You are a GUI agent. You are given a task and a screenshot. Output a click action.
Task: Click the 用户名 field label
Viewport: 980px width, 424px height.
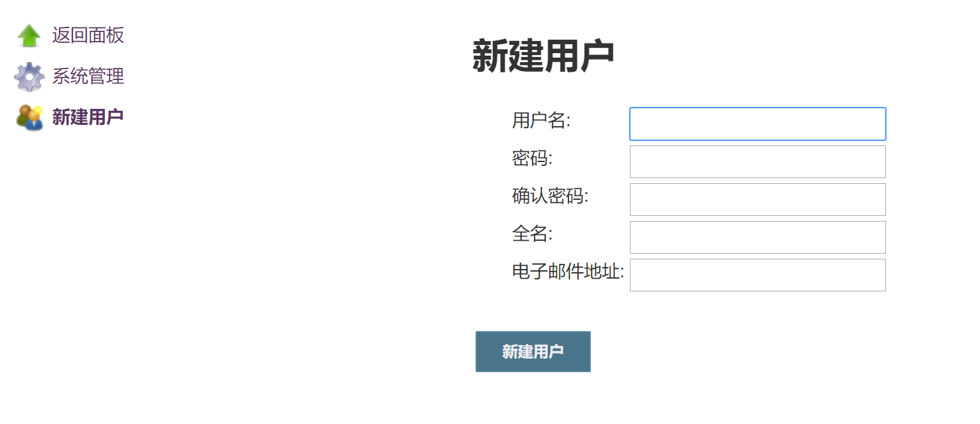[x=541, y=120]
